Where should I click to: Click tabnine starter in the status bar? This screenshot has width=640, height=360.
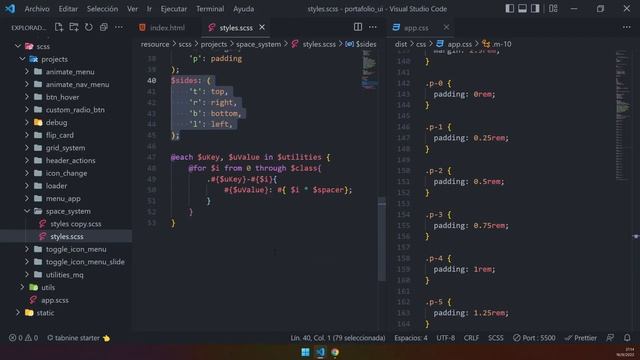click(x=78, y=338)
